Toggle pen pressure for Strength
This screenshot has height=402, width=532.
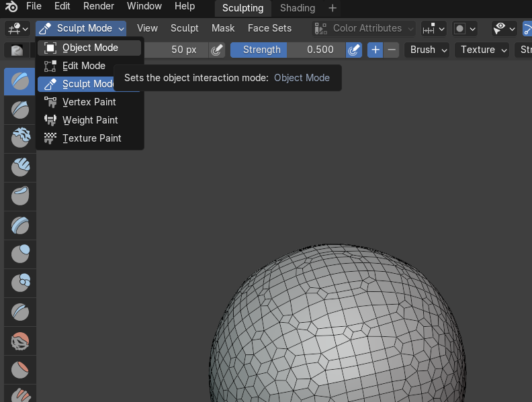click(354, 50)
